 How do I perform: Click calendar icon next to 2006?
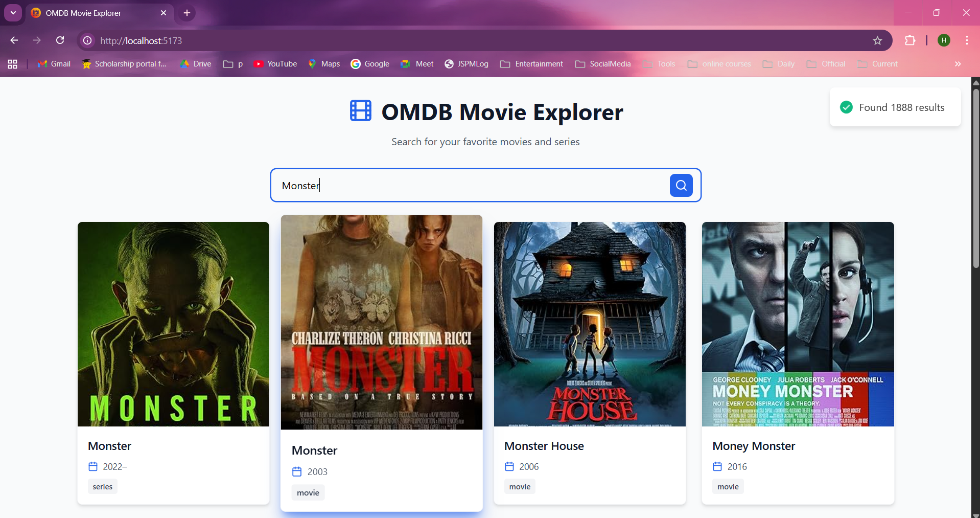[509, 466]
